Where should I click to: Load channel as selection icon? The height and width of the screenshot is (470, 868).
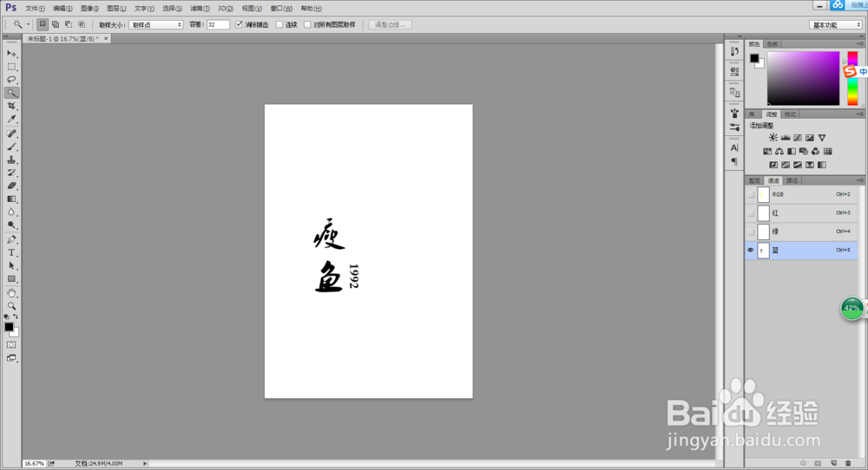tap(804, 463)
